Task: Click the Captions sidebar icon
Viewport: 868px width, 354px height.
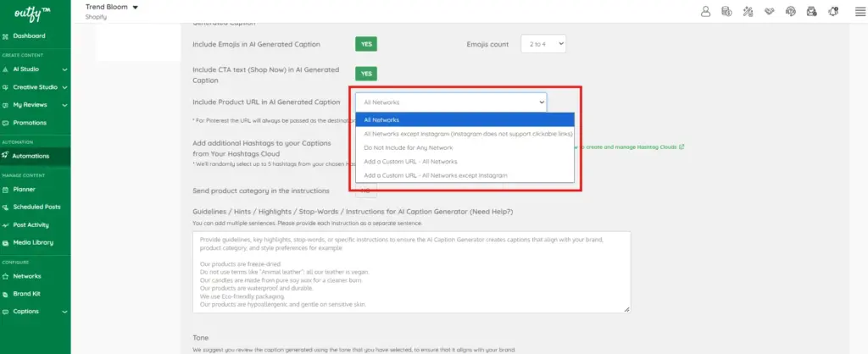Action: click(x=6, y=312)
